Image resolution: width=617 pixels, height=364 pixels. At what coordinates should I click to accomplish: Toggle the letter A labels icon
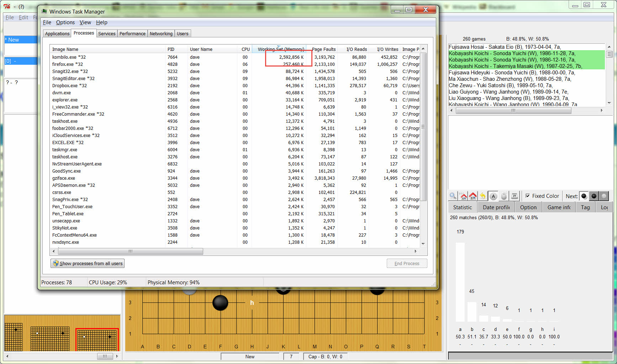click(493, 196)
